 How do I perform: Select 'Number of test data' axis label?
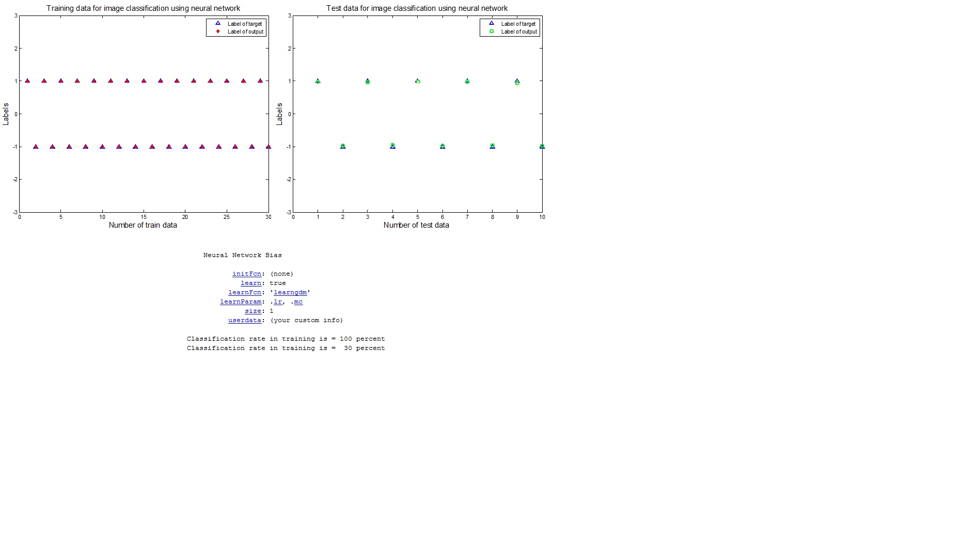pos(416,225)
